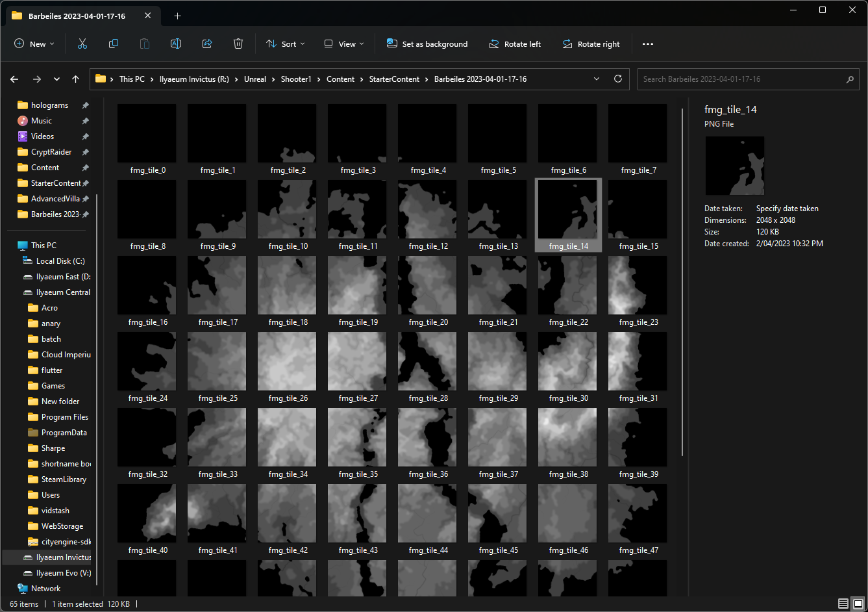Open the Sort dropdown

[286, 44]
